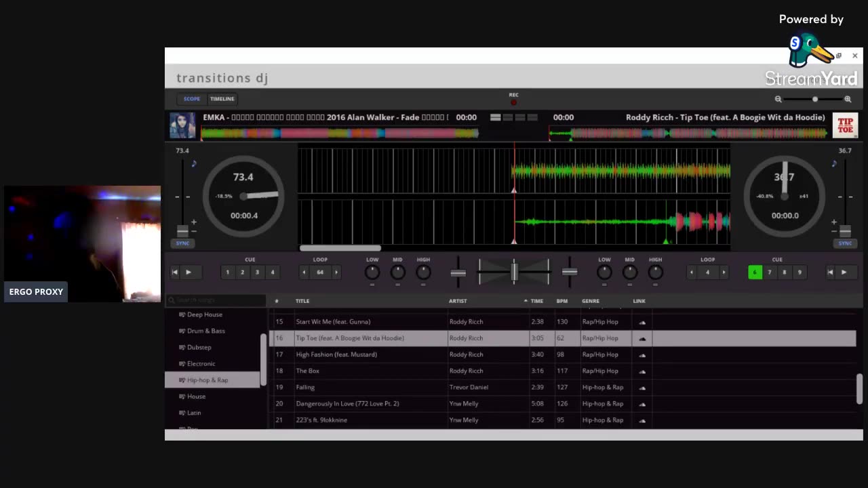The image size is (868, 488).
Task: Trigger cue point 4 on left deck
Action: (273, 272)
